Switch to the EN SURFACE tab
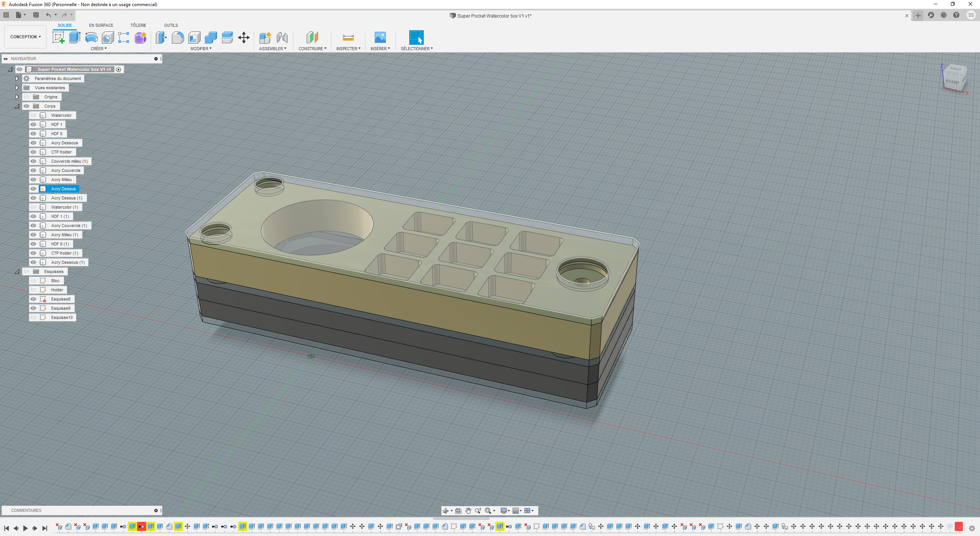 point(101,25)
